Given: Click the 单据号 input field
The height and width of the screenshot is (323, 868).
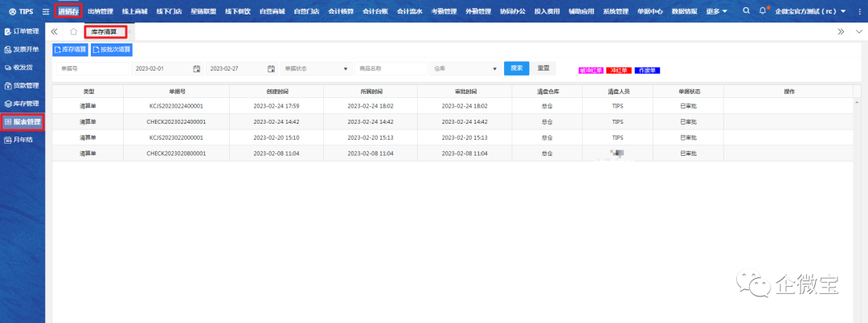Looking at the screenshot, I should (x=91, y=68).
